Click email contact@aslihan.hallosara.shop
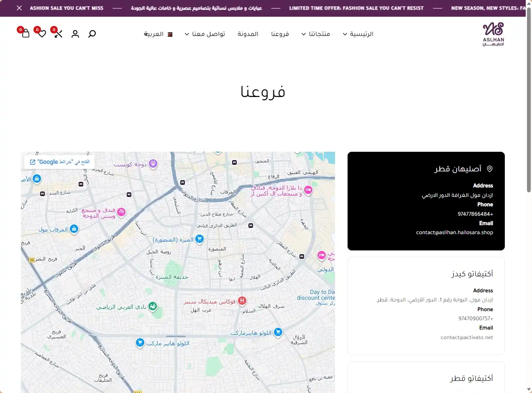The width and height of the screenshot is (532, 393). [x=455, y=232]
